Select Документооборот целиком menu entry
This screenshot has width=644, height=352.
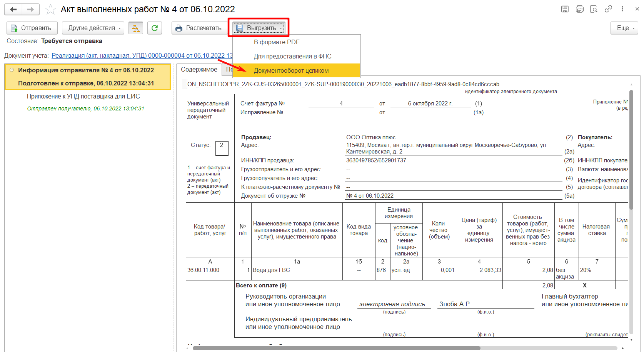(297, 70)
